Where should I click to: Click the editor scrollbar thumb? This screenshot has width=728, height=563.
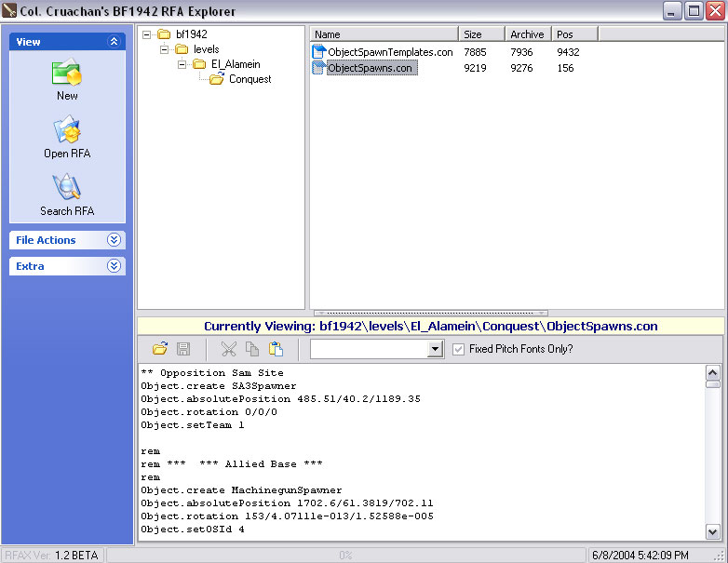(713, 383)
